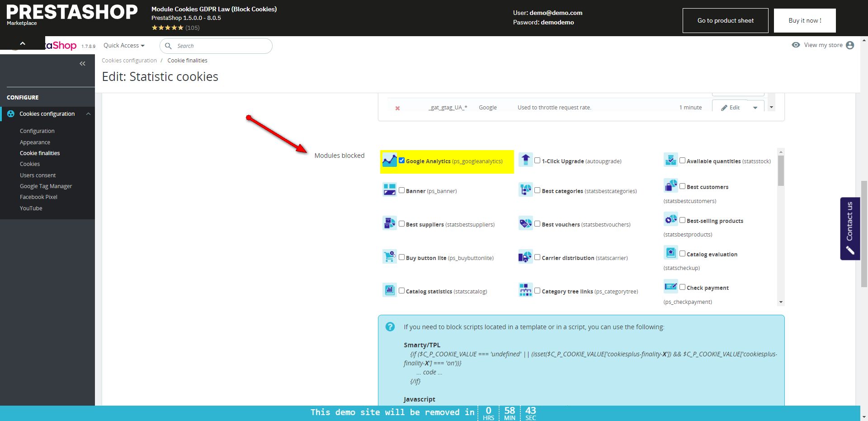Open Appearance in the sidebar
Screen dimensions: 868x421
coord(35,142)
